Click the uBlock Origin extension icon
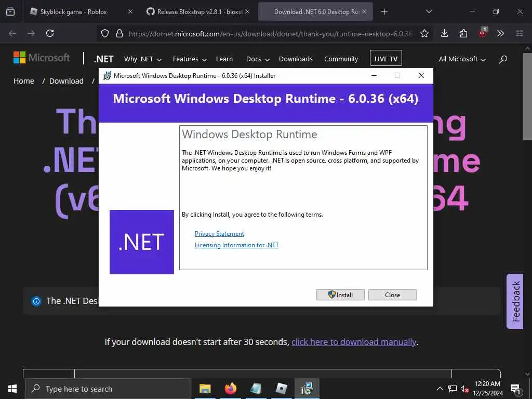The width and height of the screenshot is (532, 399). (482, 33)
